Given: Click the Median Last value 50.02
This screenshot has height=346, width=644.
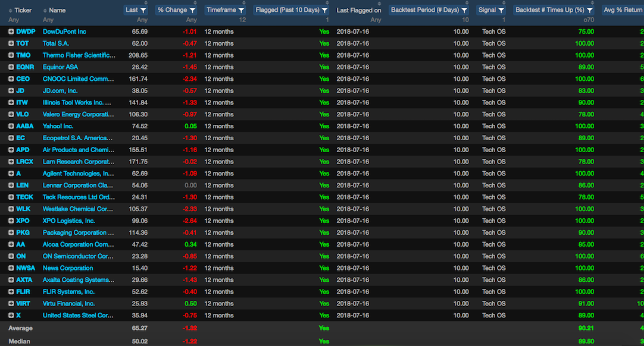Looking at the screenshot, I should 140,341.
